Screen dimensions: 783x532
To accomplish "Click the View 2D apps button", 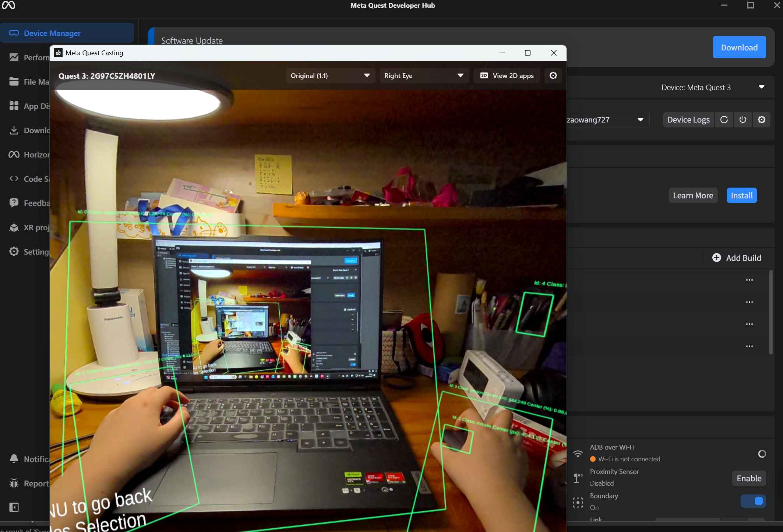I will pyautogui.click(x=507, y=75).
